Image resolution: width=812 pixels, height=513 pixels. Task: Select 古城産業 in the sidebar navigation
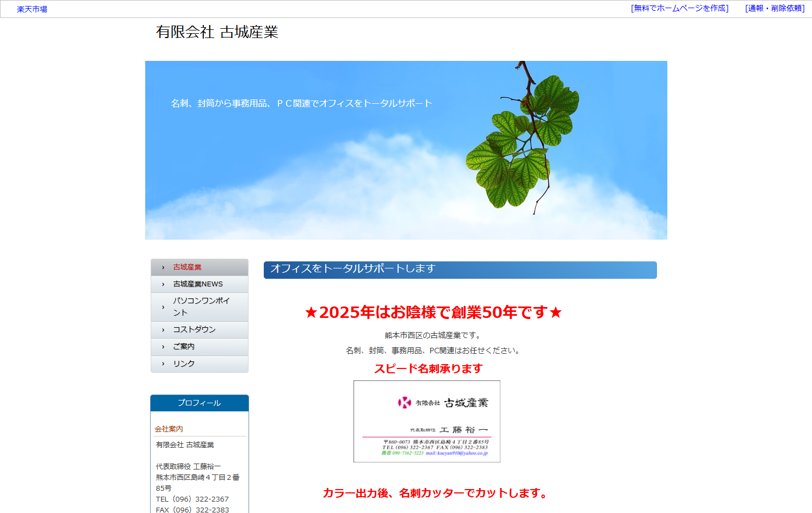pos(187,267)
